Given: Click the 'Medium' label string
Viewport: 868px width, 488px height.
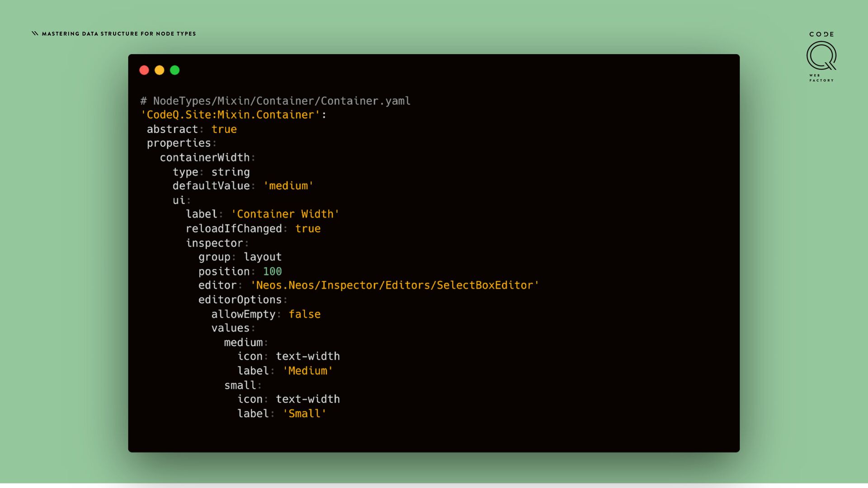Looking at the screenshot, I should pyautogui.click(x=307, y=371).
